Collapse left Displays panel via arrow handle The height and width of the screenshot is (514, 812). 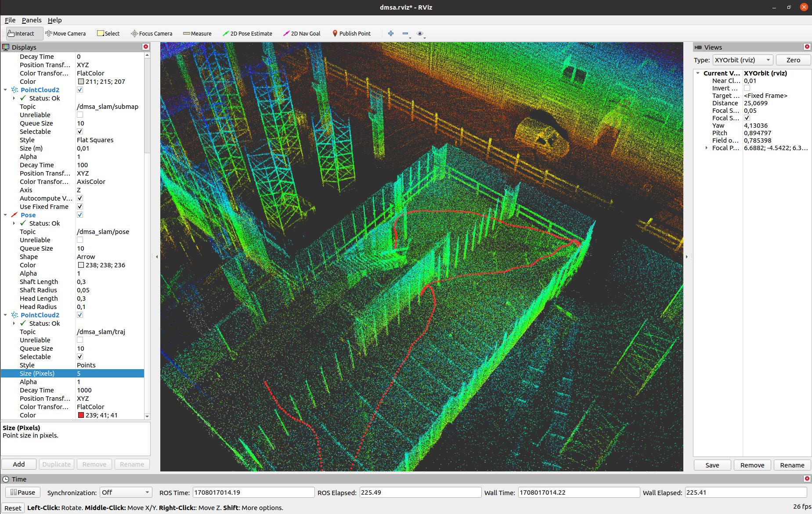[x=157, y=257]
